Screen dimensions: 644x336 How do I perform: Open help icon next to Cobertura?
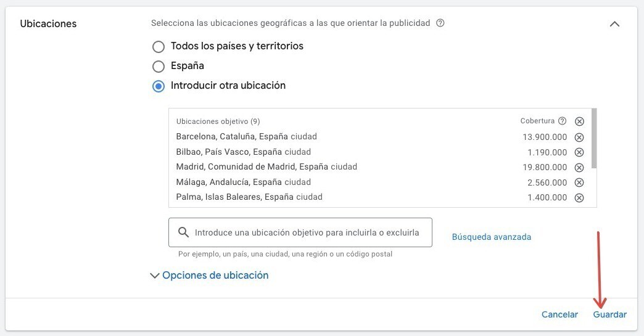562,121
